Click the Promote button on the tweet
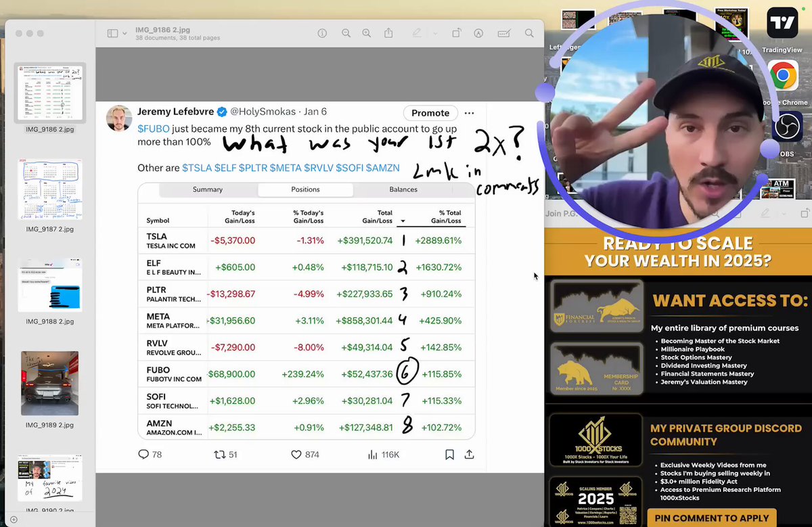Screen dimensions: 812x527 [430, 113]
